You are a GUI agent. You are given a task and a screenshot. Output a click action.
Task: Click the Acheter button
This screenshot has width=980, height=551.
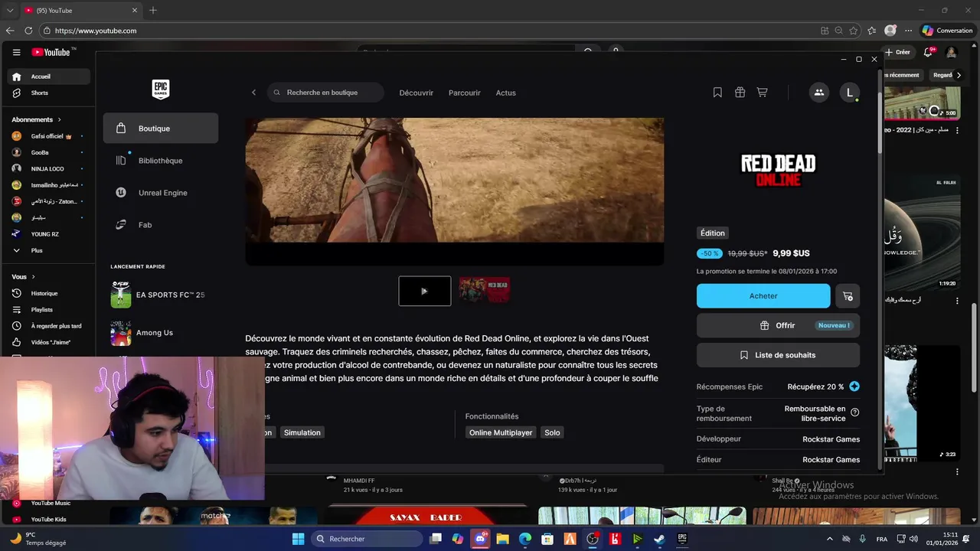point(763,296)
